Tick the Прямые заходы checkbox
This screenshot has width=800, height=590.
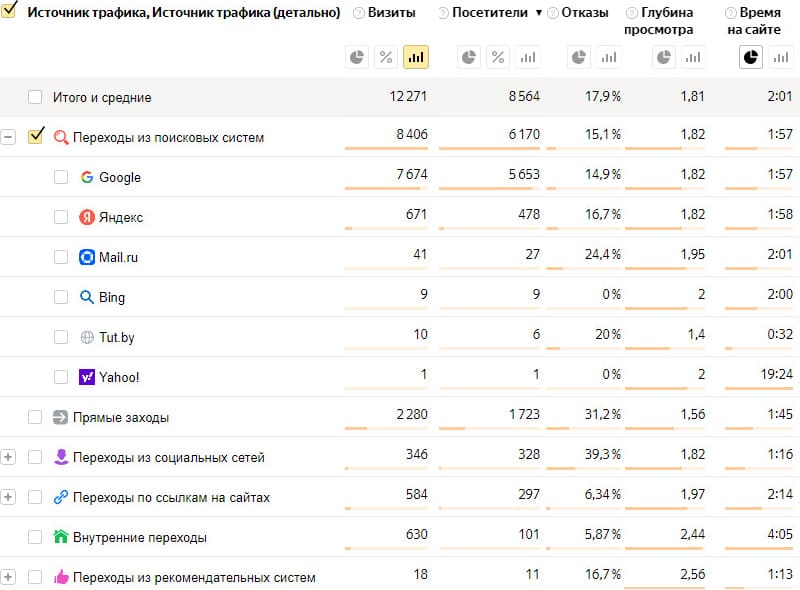[x=35, y=417]
